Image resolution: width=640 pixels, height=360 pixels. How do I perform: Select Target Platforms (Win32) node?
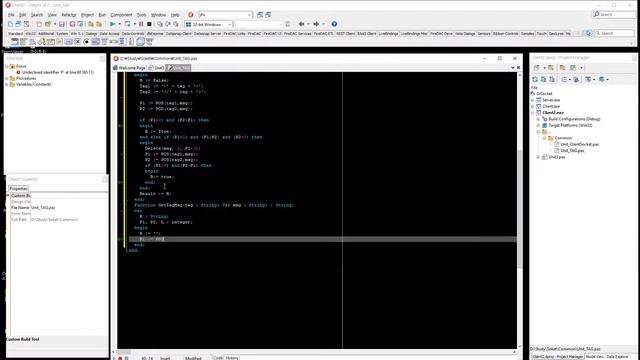pyautogui.click(x=570, y=125)
